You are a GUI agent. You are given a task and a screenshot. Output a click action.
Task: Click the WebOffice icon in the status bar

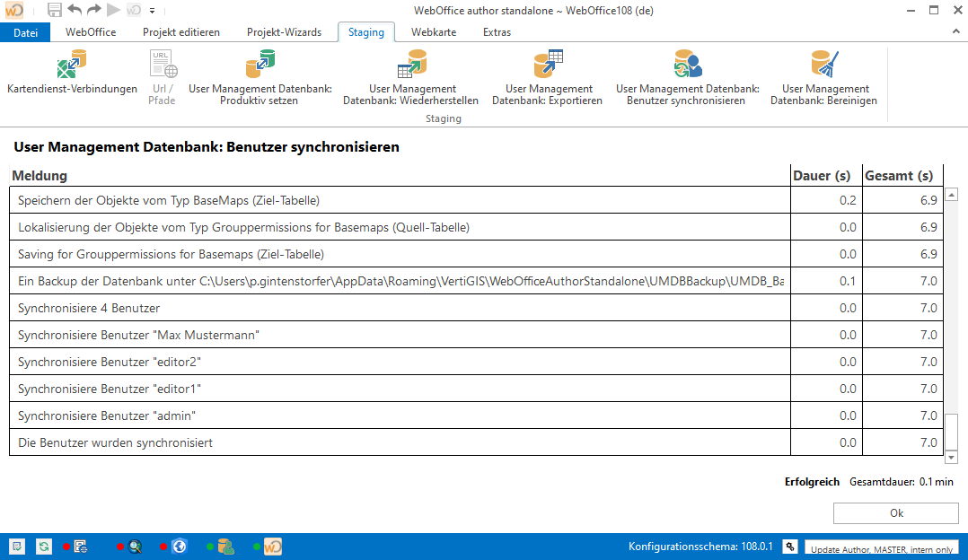pos(271,546)
